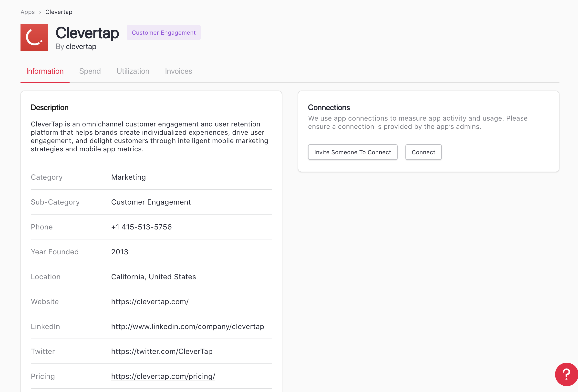Follow the clevertap.com pricing link
578x392 pixels.
coord(163,376)
